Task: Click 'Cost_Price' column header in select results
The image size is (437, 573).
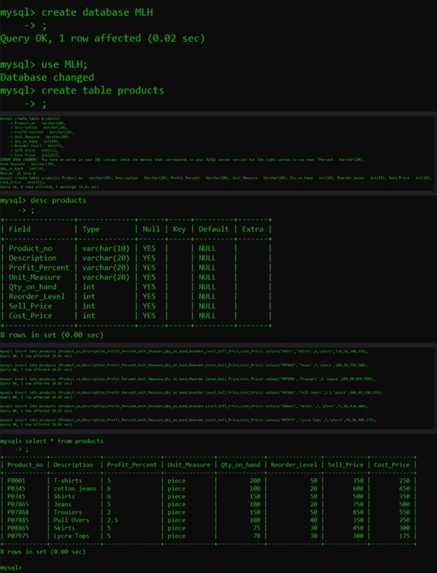Action: (392, 465)
